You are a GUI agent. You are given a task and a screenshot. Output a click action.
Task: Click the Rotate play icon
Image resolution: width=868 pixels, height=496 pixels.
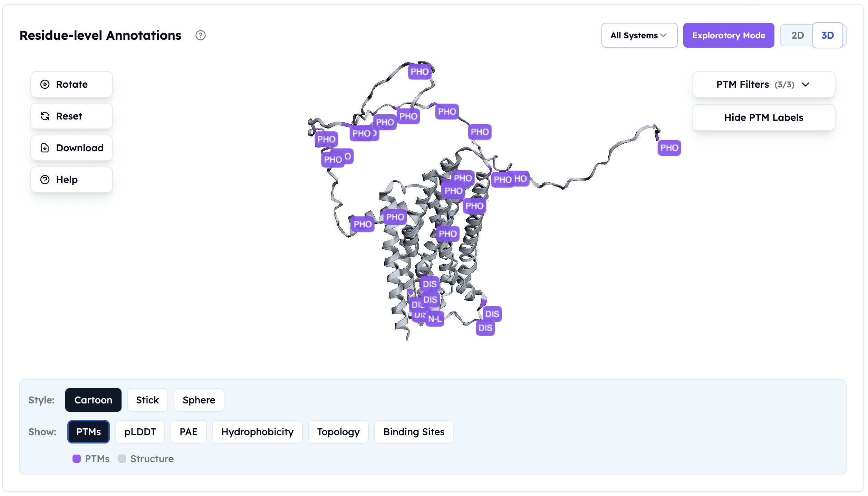click(45, 84)
